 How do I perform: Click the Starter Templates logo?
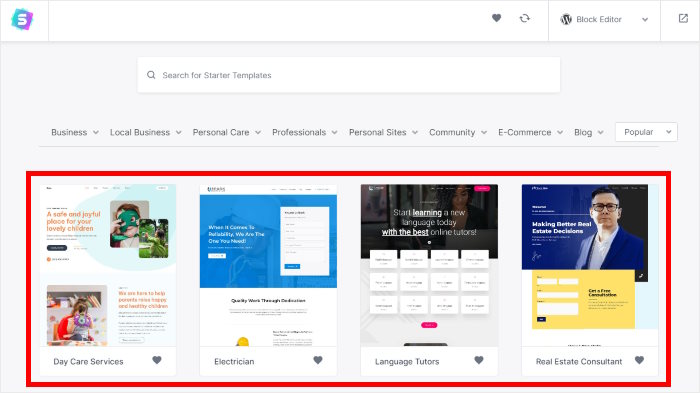tap(22, 20)
